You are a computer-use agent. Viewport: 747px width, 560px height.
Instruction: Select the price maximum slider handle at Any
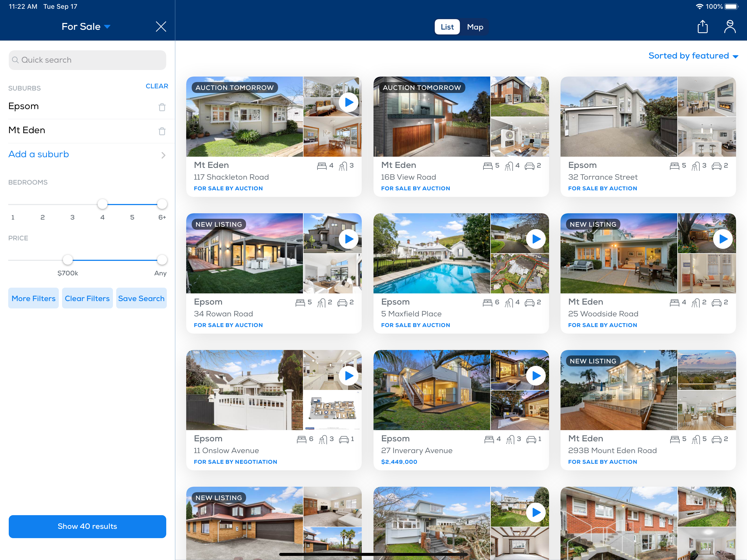[x=162, y=260]
